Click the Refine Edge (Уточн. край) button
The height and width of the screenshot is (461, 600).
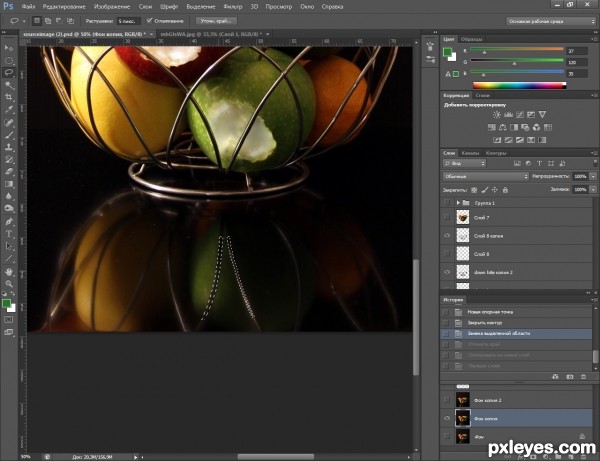click(216, 21)
